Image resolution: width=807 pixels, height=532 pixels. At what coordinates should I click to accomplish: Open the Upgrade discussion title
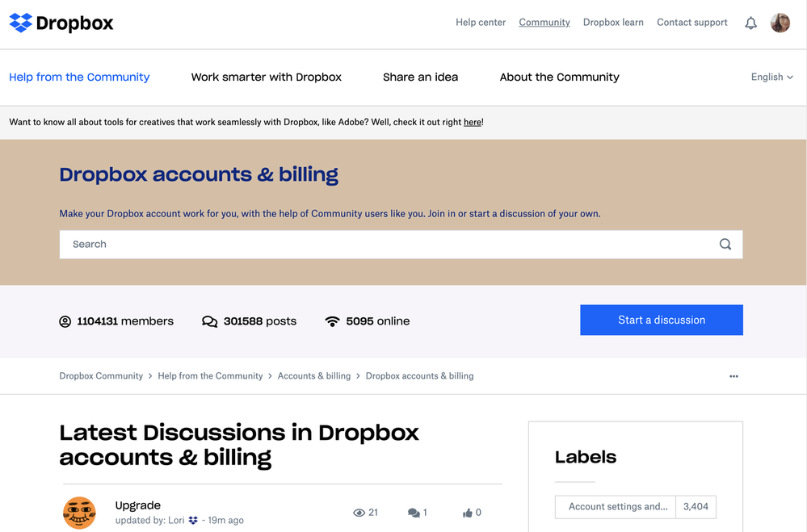pos(138,505)
